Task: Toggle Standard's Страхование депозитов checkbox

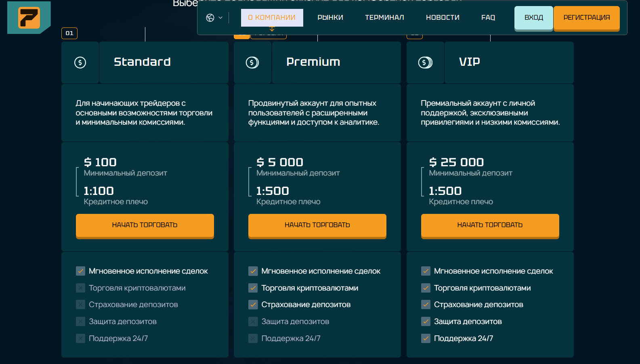Action: pos(80,305)
